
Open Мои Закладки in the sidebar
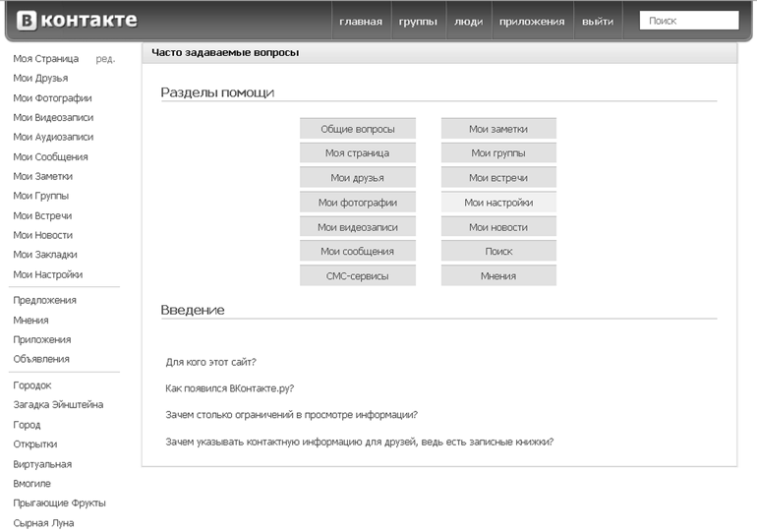(45, 255)
